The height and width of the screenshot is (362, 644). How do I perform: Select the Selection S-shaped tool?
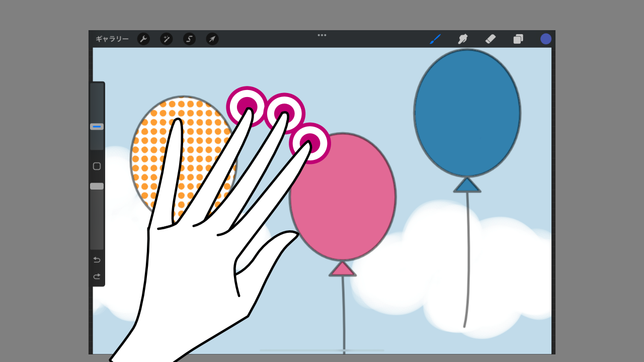click(189, 39)
